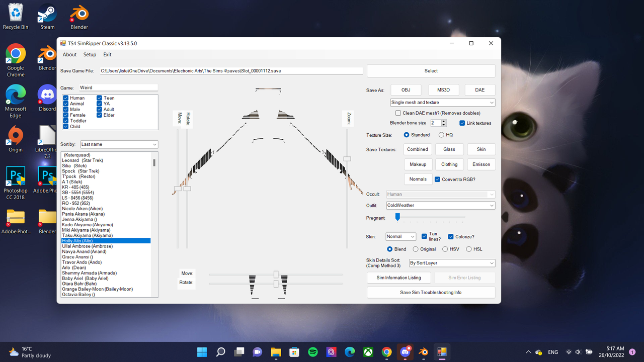The height and width of the screenshot is (362, 644).
Task: Open the Setup menu
Action: click(x=89, y=54)
